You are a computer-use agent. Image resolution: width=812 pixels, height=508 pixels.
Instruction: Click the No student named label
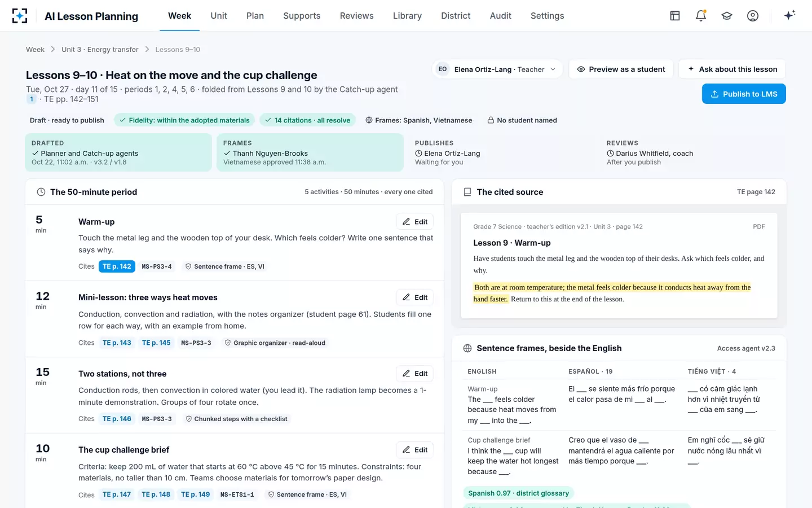pyautogui.click(x=522, y=120)
